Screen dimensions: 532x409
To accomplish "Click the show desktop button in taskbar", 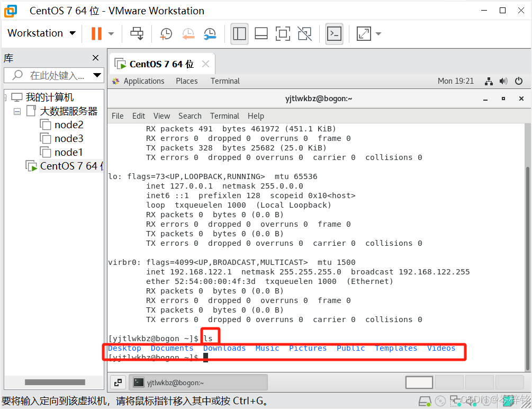I will [x=118, y=383].
